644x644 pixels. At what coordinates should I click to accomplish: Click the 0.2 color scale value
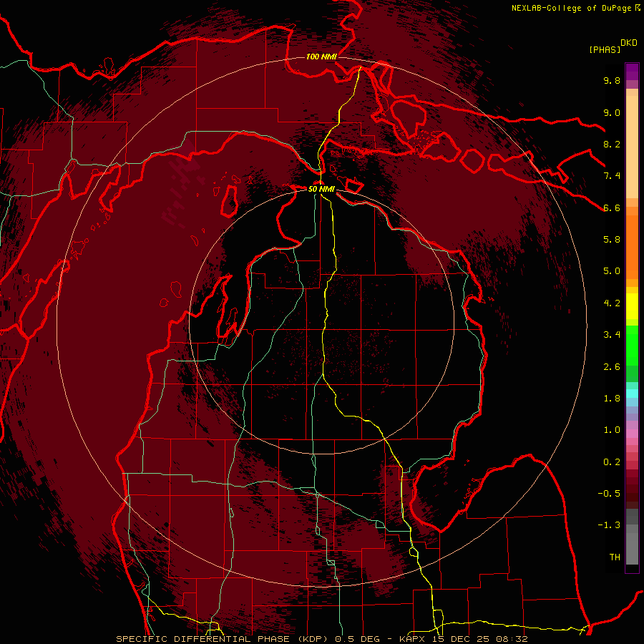point(612,462)
